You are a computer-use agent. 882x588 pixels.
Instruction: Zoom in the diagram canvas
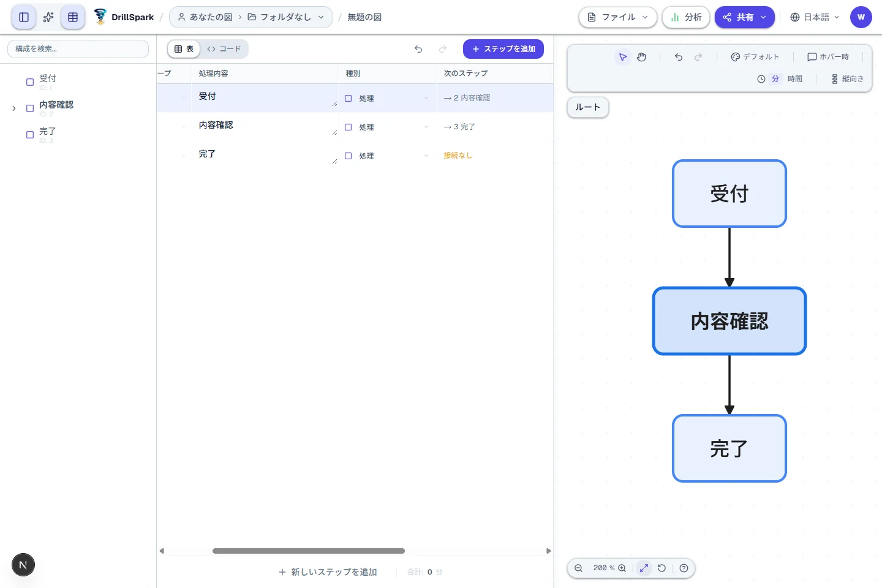622,568
